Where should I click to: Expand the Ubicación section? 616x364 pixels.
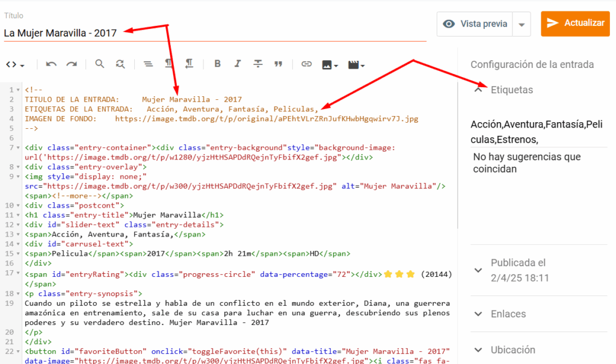pyautogui.click(x=478, y=350)
